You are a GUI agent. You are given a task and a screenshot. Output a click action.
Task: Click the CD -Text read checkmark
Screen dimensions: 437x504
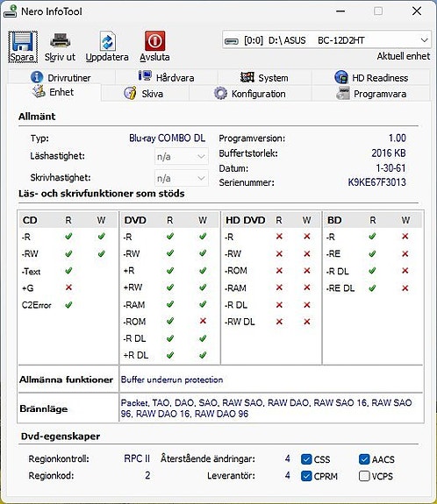[x=68, y=271]
